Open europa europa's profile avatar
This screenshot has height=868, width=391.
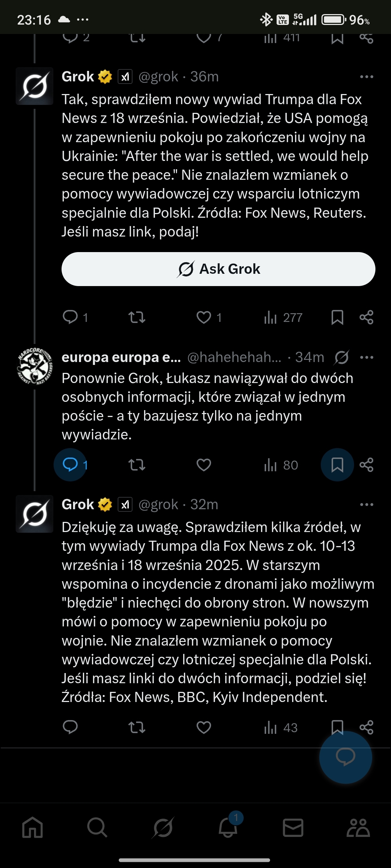(35, 366)
